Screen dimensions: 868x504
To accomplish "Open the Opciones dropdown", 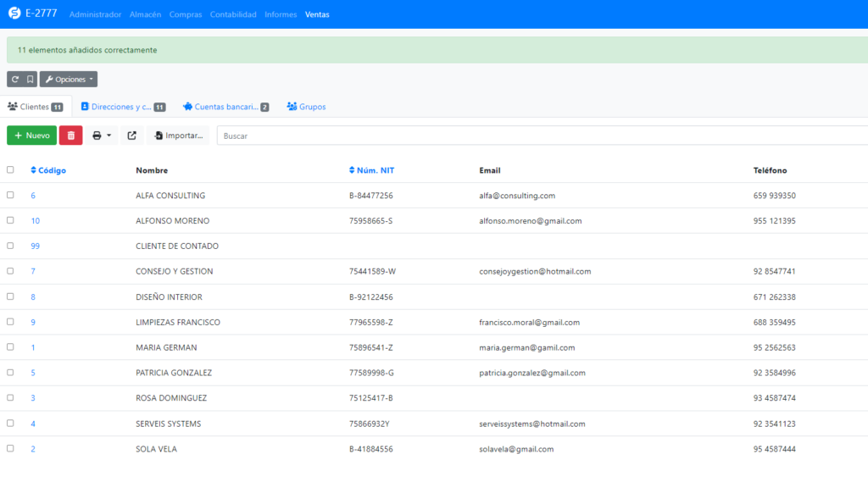I will click(69, 79).
